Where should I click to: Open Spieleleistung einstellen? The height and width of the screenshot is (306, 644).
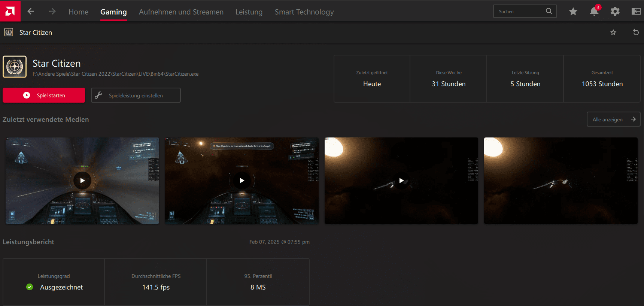pos(136,95)
